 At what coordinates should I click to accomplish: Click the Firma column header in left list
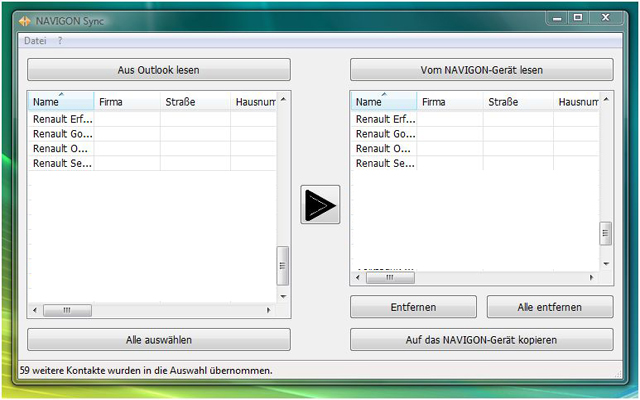click(x=126, y=102)
